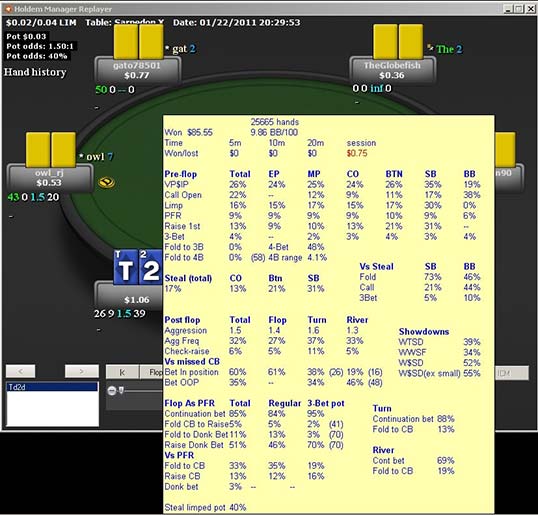Click the 'K' replay button
Image resolution: width=538 pixels, height=515 pixels.
122,372
